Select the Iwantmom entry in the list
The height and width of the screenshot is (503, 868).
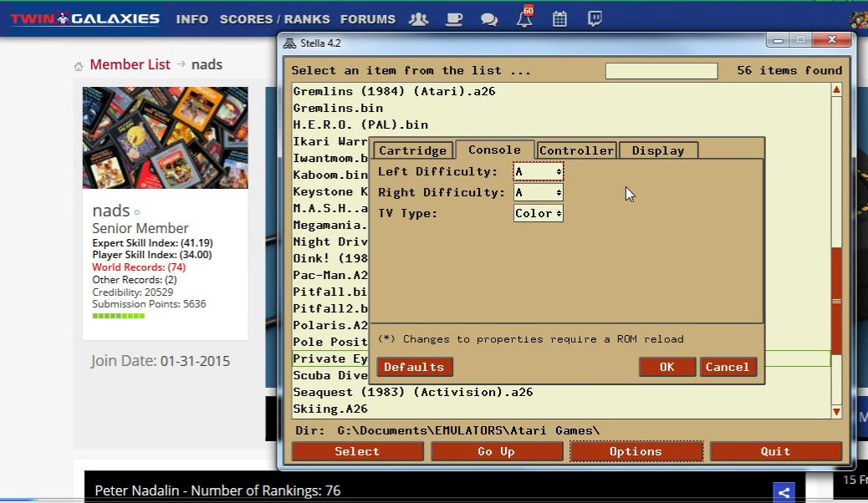[x=330, y=158]
